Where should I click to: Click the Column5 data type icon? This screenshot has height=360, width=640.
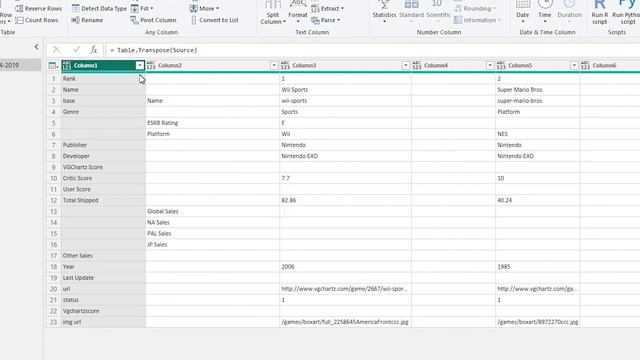(x=501, y=65)
